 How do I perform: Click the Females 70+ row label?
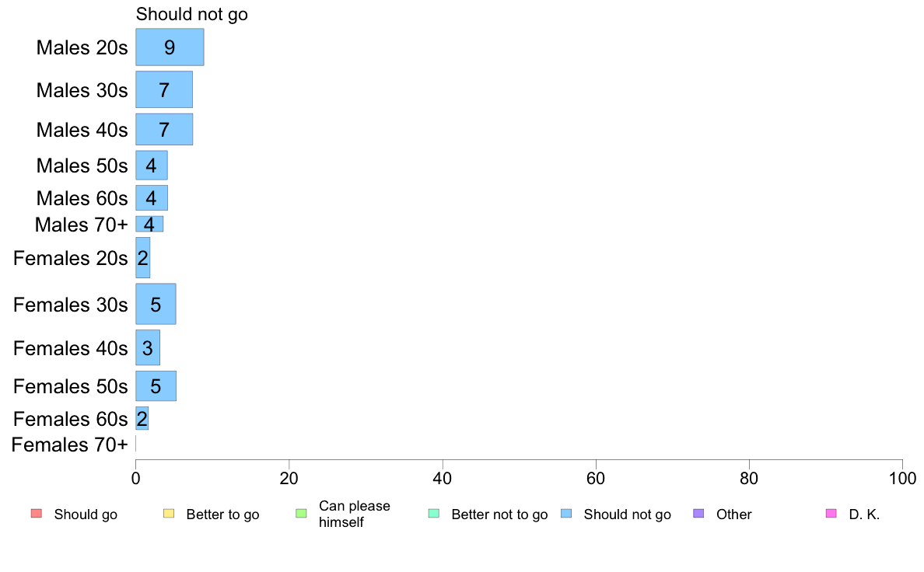69,445
